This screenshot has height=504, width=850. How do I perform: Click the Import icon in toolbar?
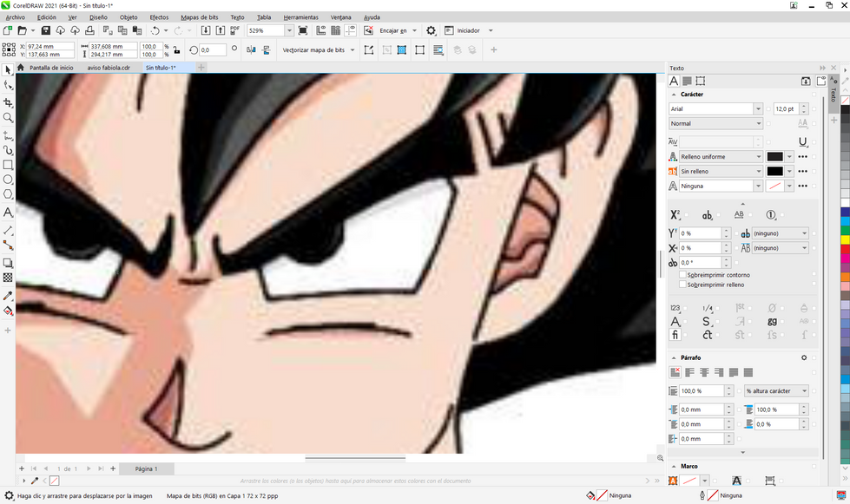pos(206,31)
